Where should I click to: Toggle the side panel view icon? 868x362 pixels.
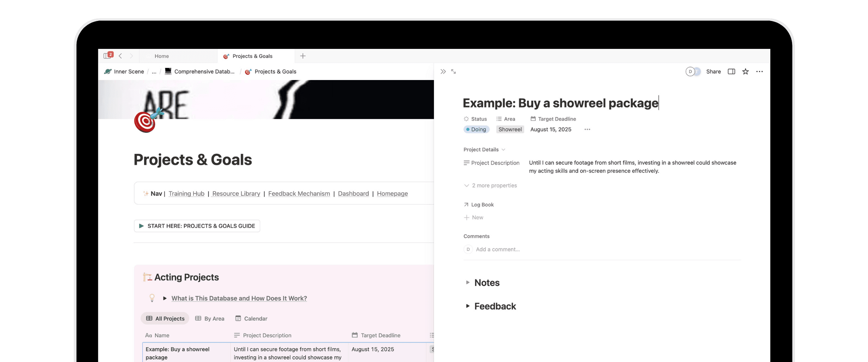pyautogui.click(x=731, y=72)
